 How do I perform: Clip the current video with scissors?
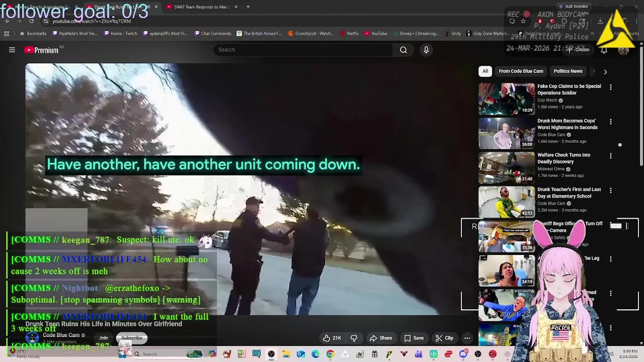(444, 338)
